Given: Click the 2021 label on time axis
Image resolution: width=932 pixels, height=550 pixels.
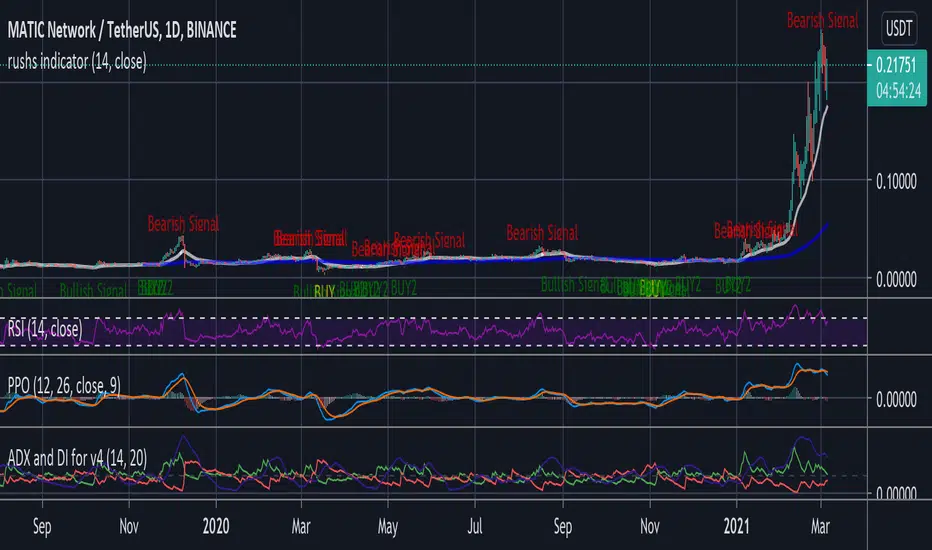Looking at the screenshot, I should [x=734, y=526].
